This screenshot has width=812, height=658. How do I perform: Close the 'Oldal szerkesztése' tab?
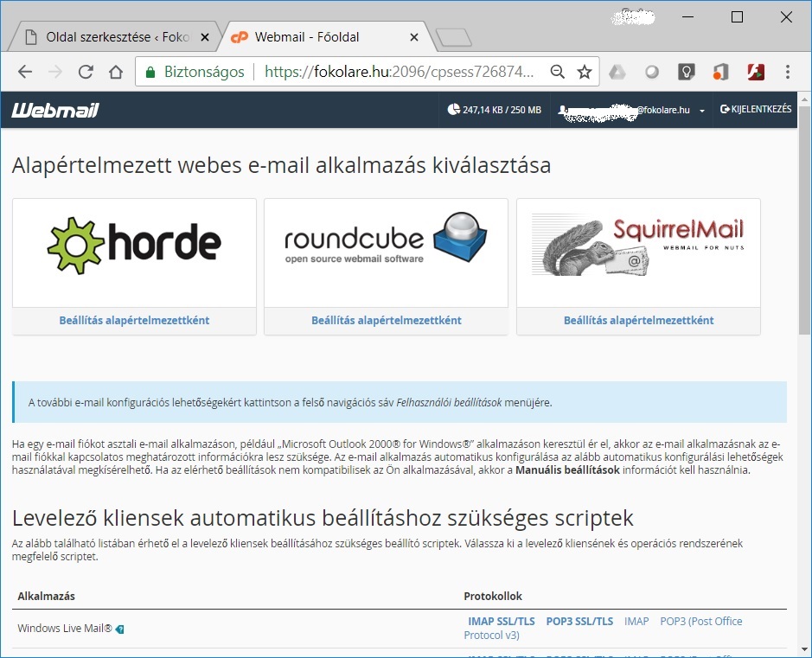click(x=205, y=37)
